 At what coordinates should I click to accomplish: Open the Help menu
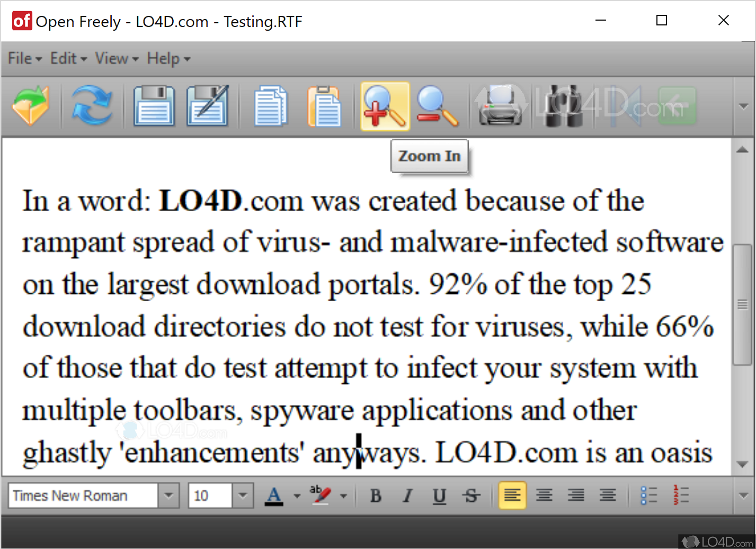pos(168,58)
